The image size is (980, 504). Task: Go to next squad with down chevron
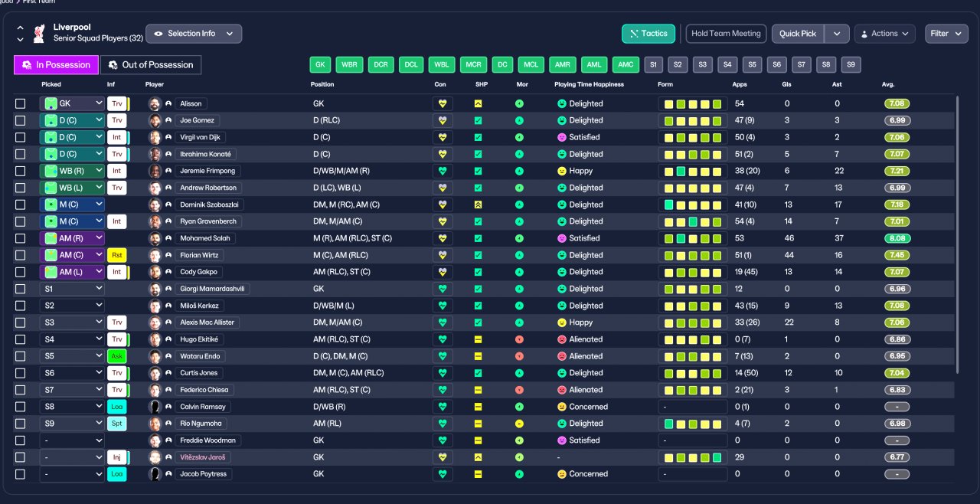20,38
